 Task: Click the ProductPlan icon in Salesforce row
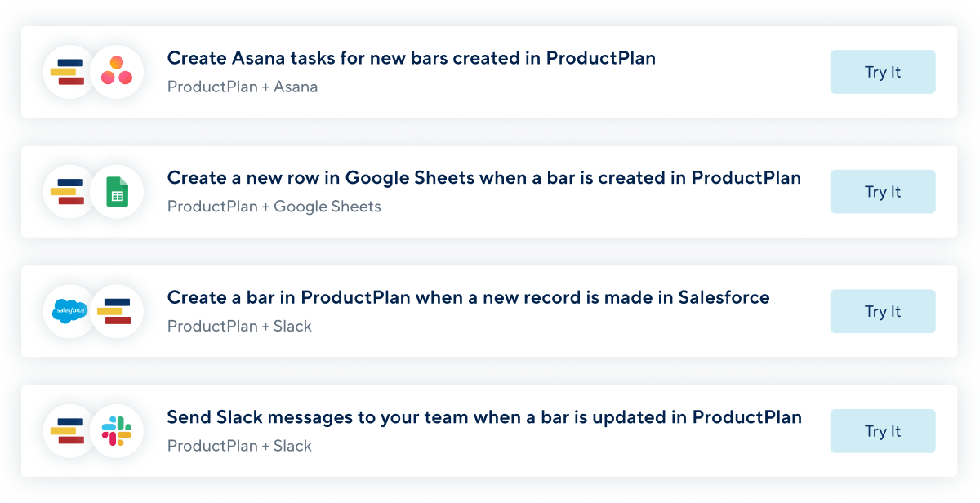[x=117, y=311]
